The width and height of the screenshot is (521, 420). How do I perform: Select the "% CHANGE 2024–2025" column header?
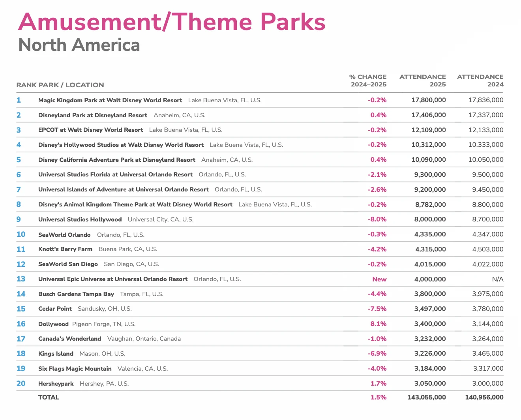368,81
